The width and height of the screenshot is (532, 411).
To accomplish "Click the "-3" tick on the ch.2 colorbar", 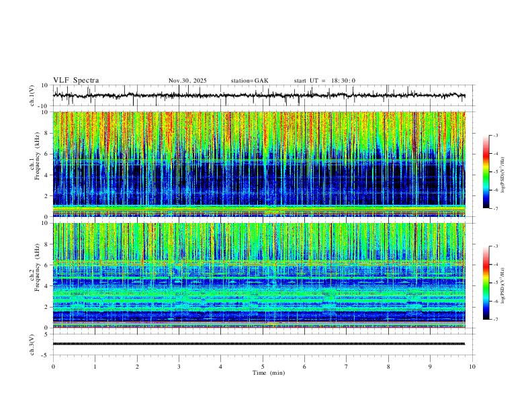I will (495, 246).
